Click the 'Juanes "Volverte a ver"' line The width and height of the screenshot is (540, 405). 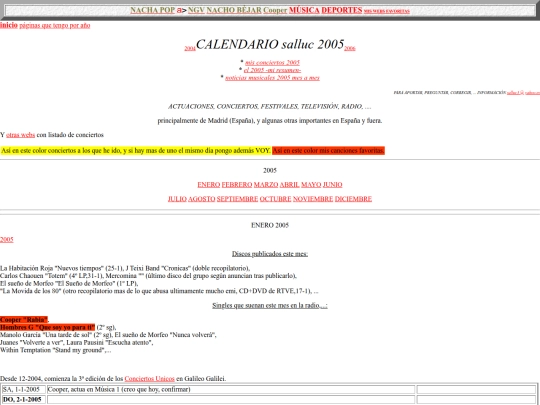(x=76, y=342)
